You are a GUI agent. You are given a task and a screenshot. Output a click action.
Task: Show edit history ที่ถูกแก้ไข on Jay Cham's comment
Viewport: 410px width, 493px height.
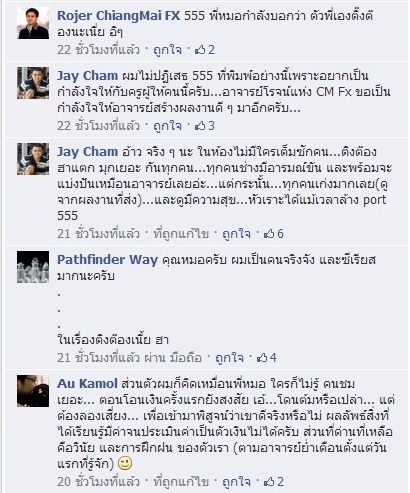pos(181,234)
